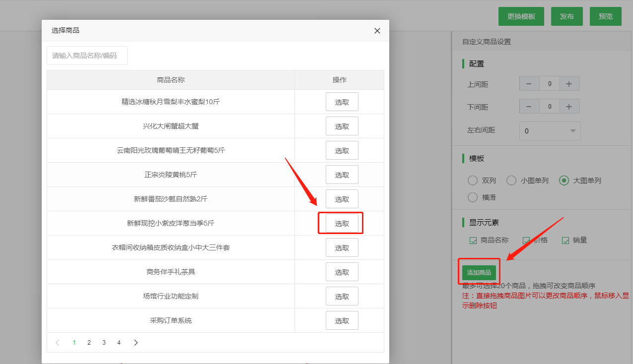Open the 左右间距 dropdown
The width and height of the screenshot is (633, 364).
550,130
